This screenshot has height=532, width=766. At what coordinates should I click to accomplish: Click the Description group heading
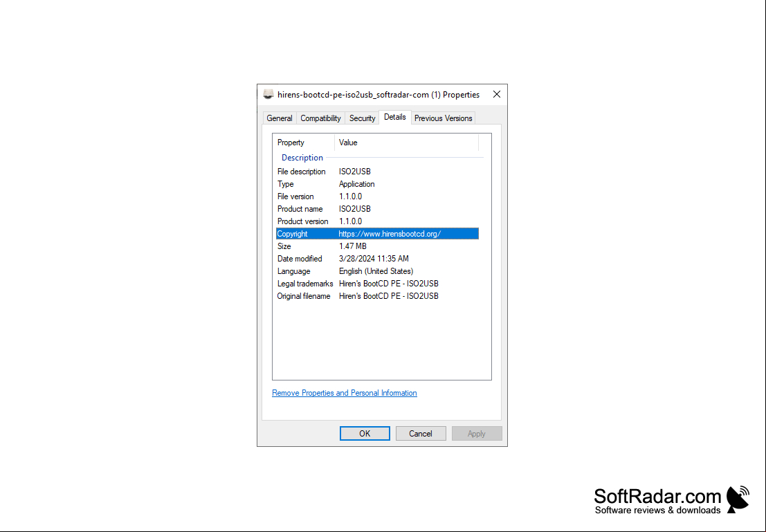pos(302,158)
